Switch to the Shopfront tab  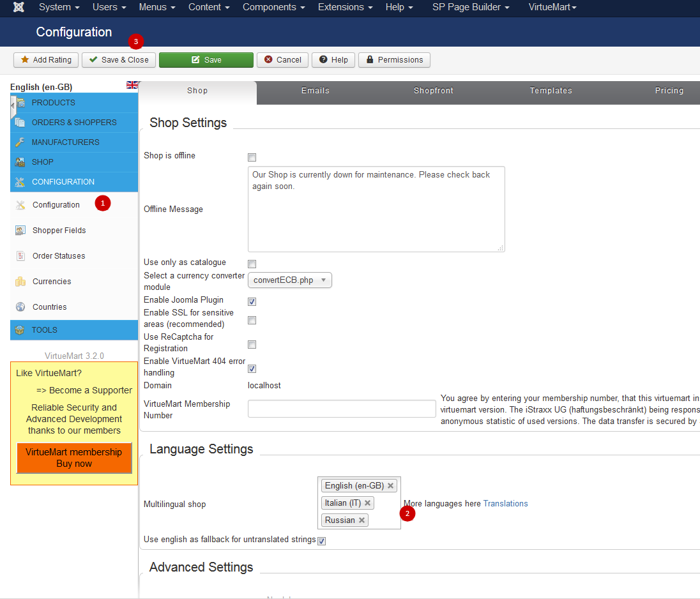[433, 91]
